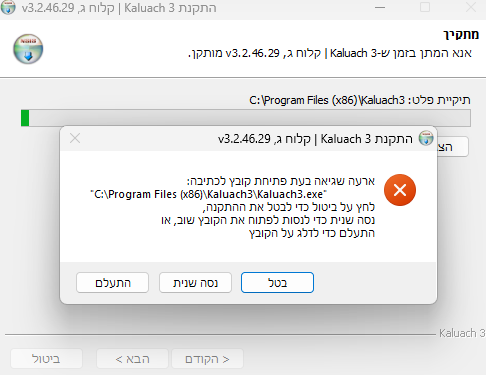Minimize the installer window
This screenshot has height=375, width=486.
[380, 7]
